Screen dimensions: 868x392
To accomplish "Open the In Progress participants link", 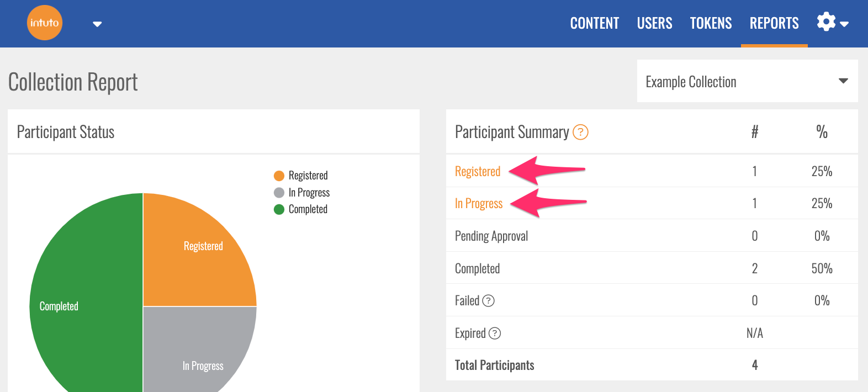I will [x=479, y=204].
